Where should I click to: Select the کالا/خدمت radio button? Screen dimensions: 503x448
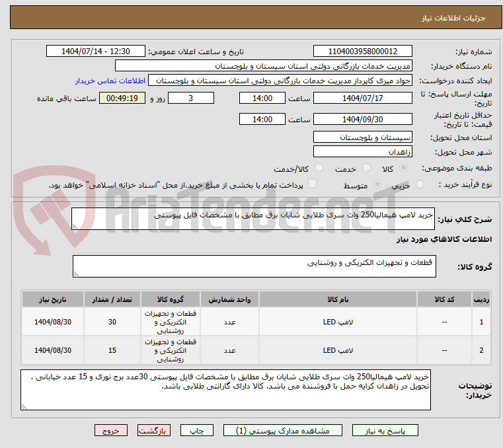pos(319,168)
